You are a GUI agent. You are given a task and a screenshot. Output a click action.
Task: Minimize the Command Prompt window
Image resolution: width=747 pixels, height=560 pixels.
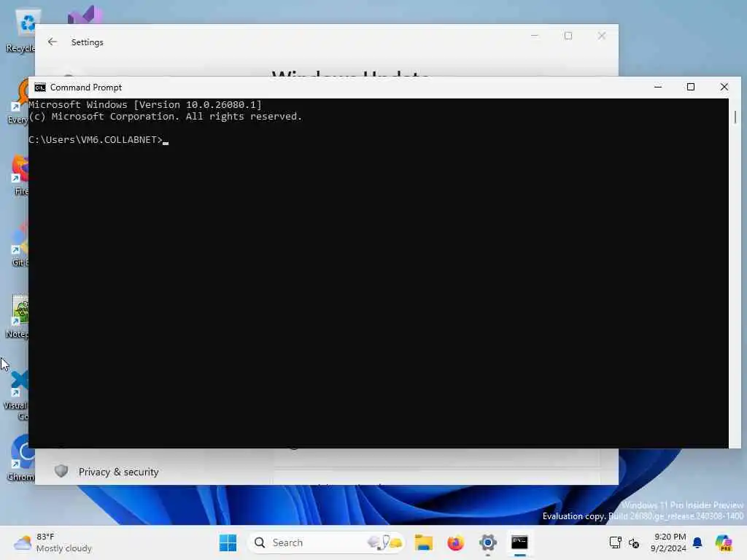[x=658, y=87]
